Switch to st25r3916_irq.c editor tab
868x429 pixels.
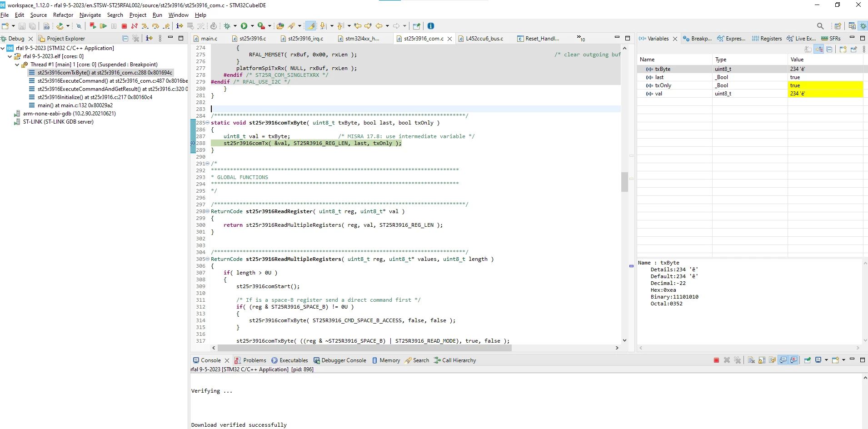pos(302,39)
